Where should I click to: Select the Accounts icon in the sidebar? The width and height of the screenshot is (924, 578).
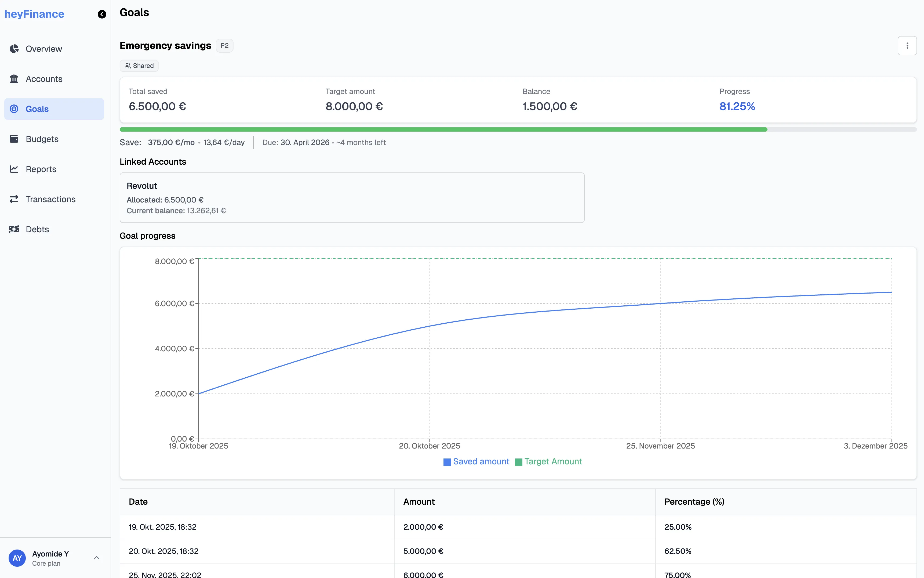tap(14, 79)
